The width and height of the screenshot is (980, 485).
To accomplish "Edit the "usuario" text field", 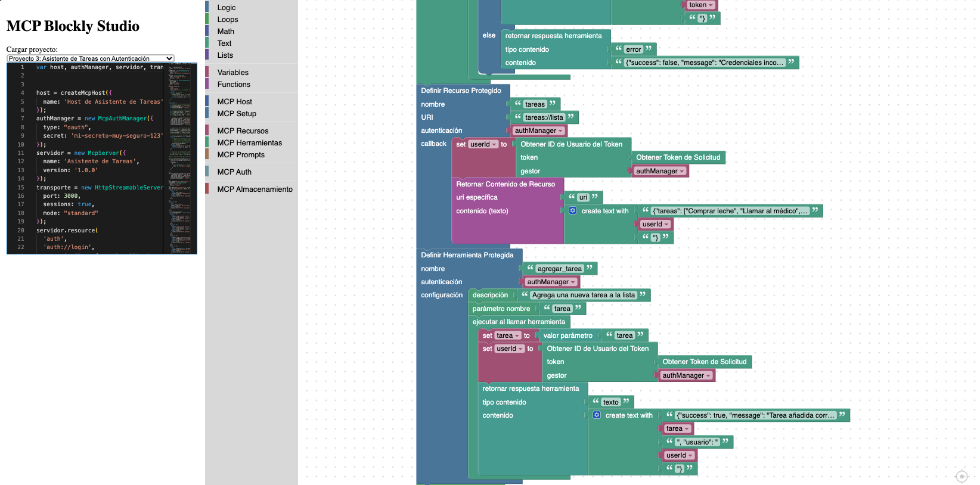I will 697,442.
